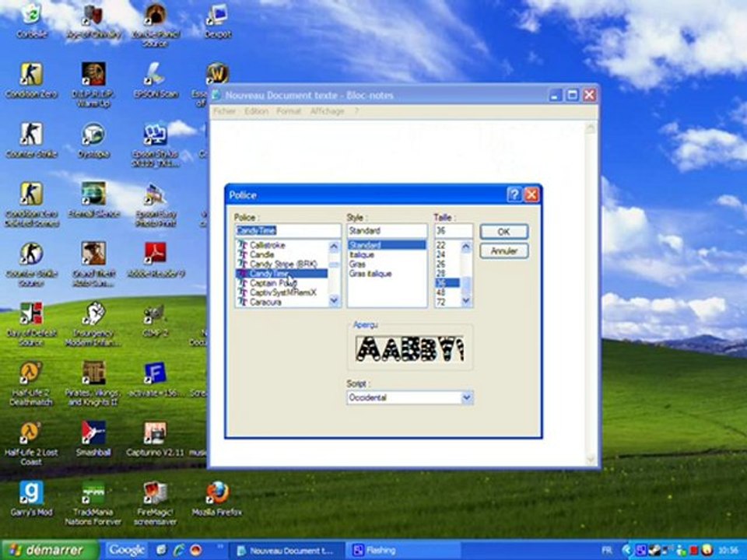This screenshot has width=747, height=560.
Task: Click the help question mark in Police dialog
Action: click(514, 194)
